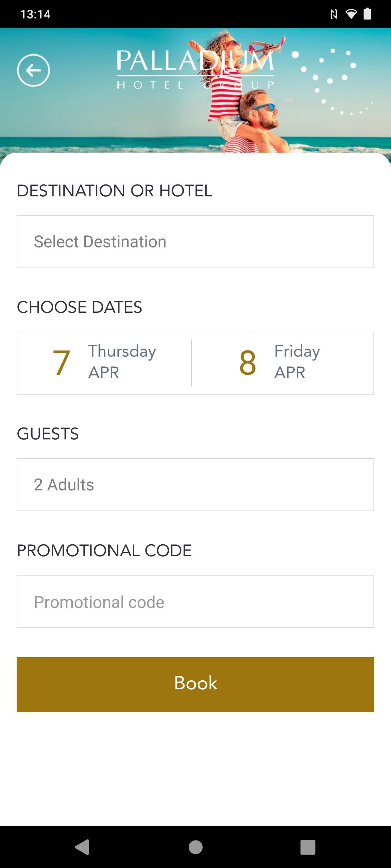Focus the Promotional code input field
391x868 pixels.
[195, 601]
